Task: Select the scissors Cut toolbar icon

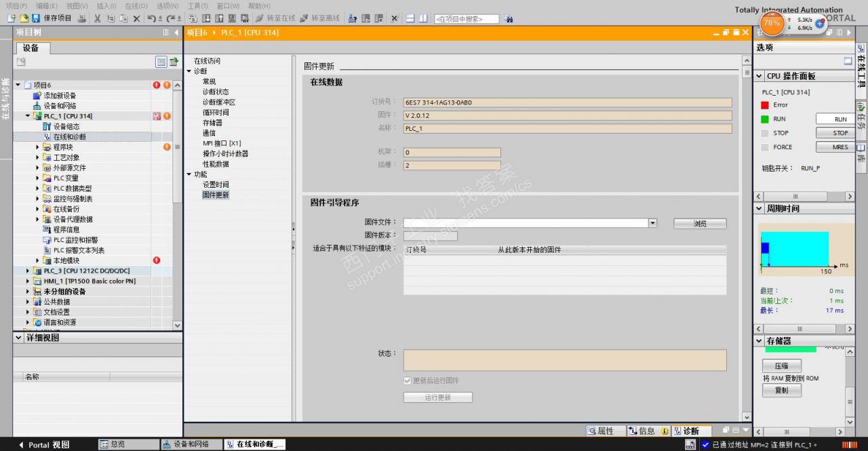Action: pos(97,19)
